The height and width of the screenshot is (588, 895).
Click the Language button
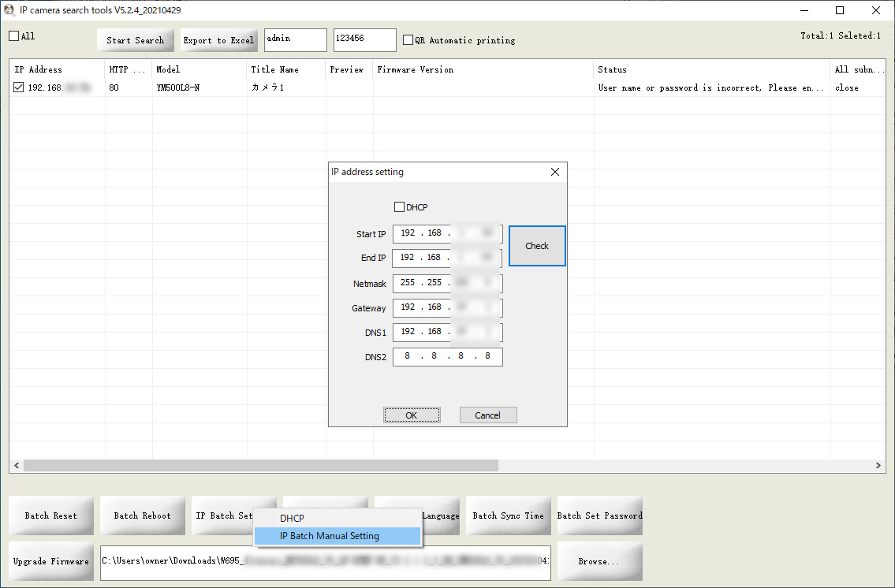pyautogui.click(x=441, y=515)
